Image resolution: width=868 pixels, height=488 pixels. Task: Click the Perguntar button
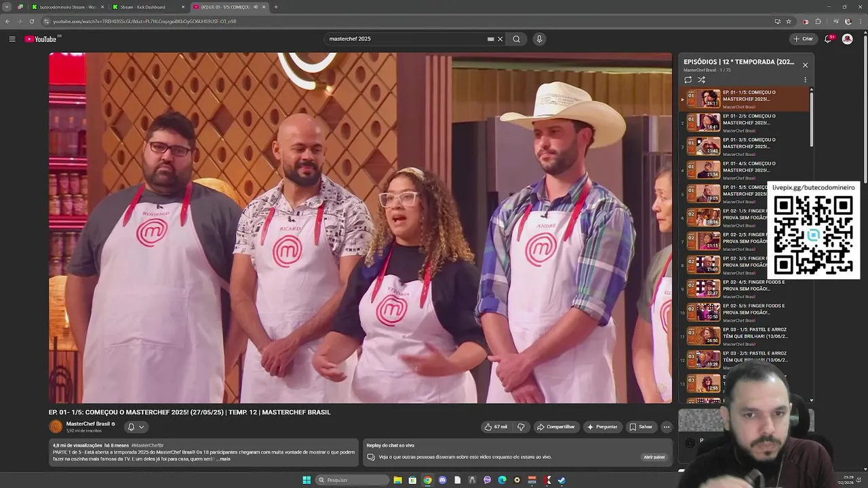click(x=602, y=427)
